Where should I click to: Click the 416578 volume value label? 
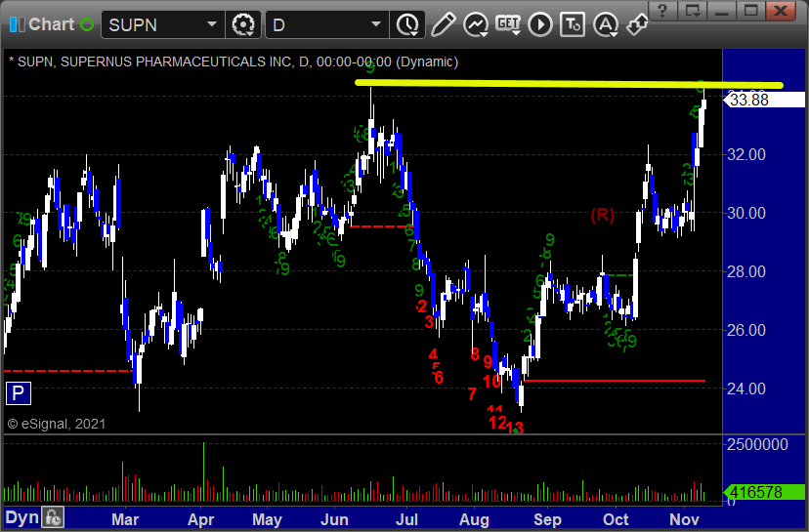pos(764,492)
